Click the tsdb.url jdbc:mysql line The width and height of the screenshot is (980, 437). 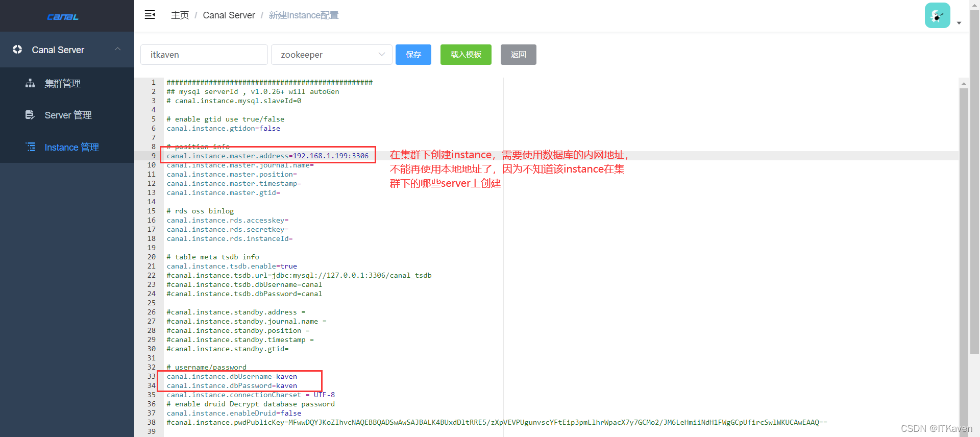tap(299, 275)
